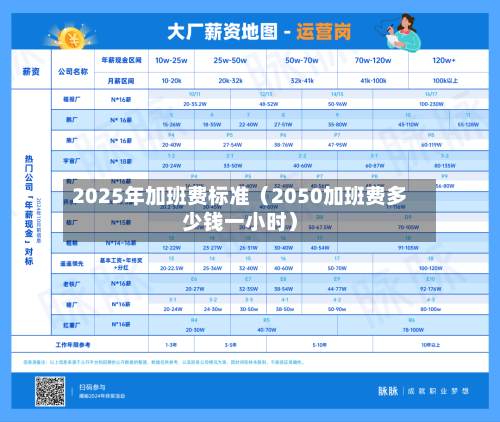
Task: Click the 100-120W salary cell
Action: (431, 268)
